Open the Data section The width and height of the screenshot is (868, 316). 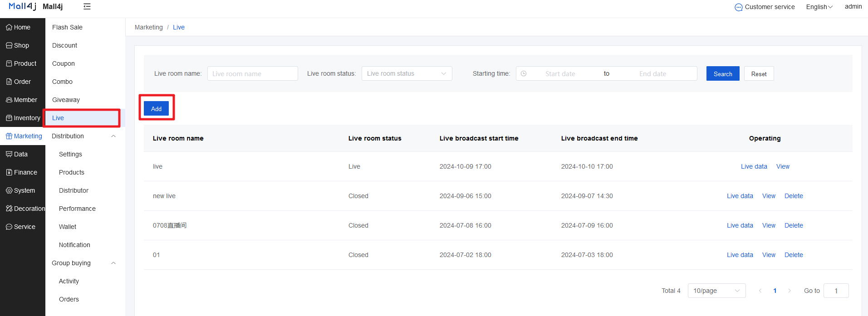tap(23, 154)
